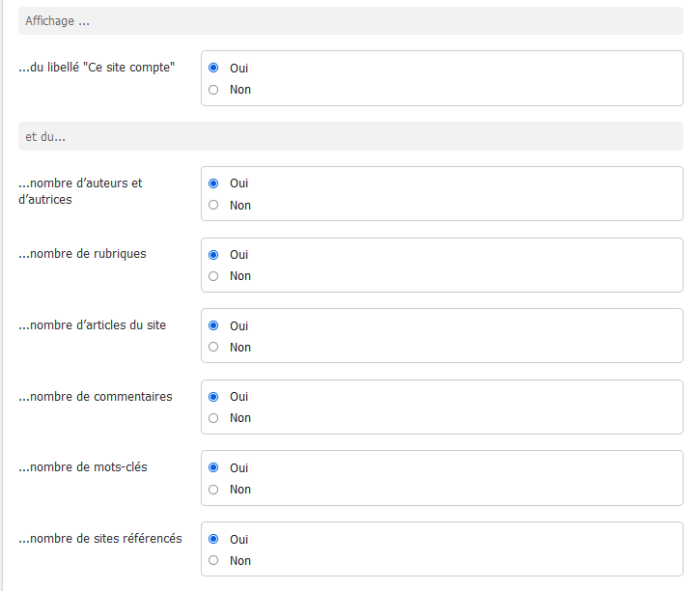Choose Oui for nombre d'auteurs et d'autrices
The image size is (700, 591).
[214, 183]
